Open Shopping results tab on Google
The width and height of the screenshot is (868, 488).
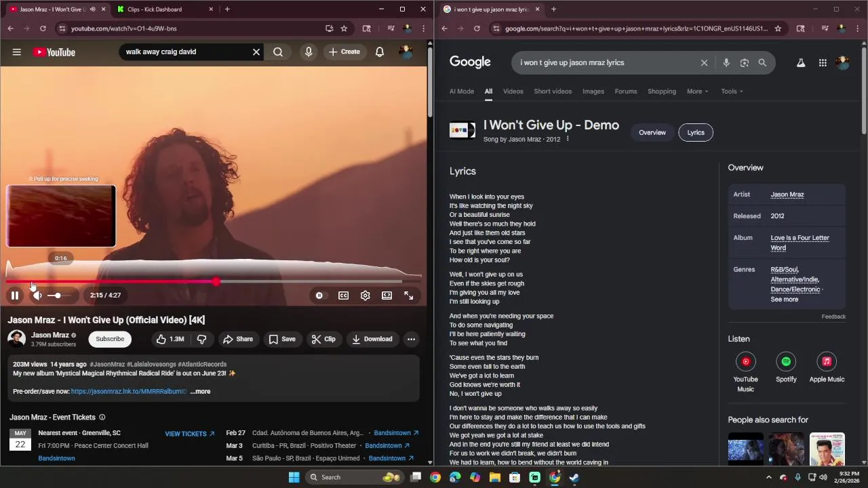(662, 91)
